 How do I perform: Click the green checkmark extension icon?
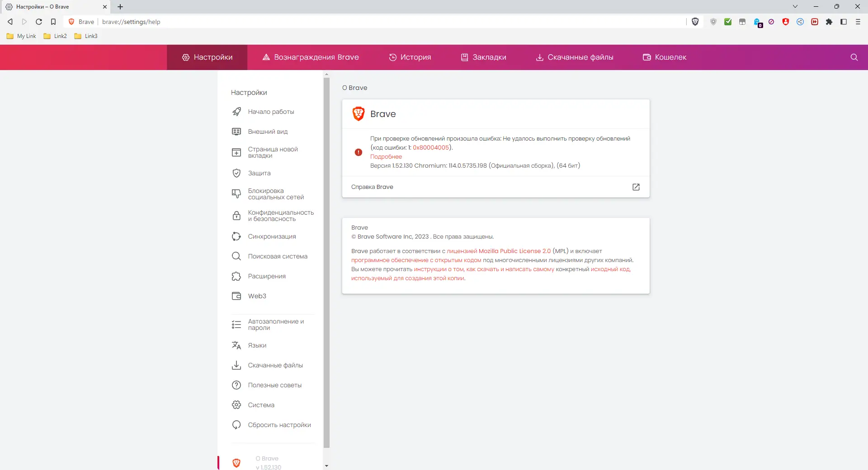pos(728,22)
